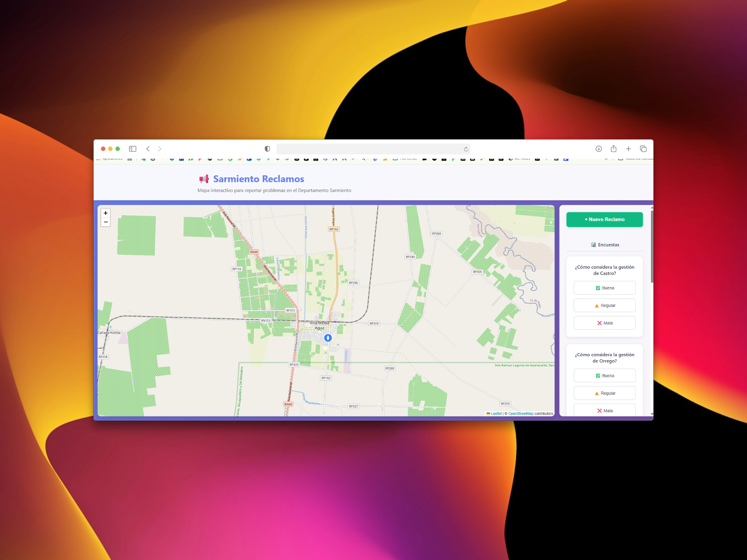This screenshot has height=560, width=747.
Task: Click the RN153 road label
Action: (266, 321)
